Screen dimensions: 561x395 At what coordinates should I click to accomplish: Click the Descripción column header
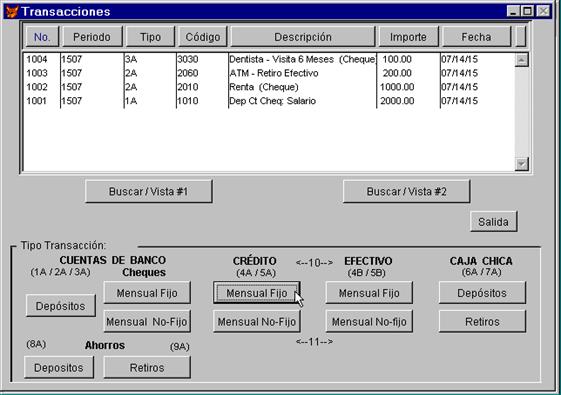coord(303,37)
